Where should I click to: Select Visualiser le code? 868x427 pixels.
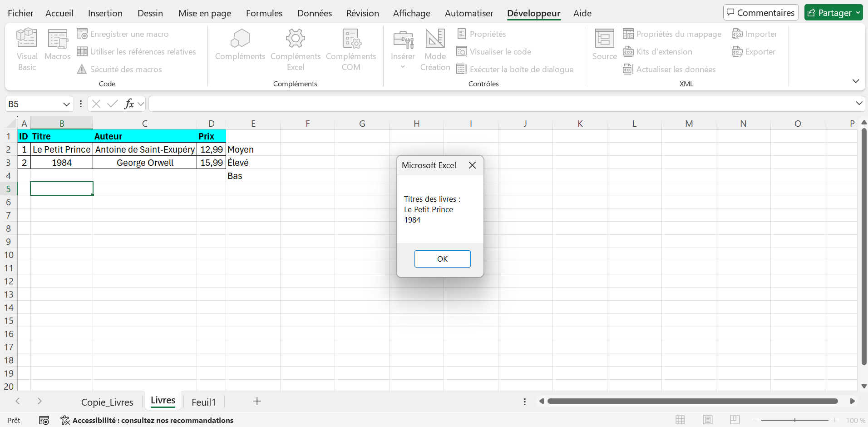coord(493,52)
